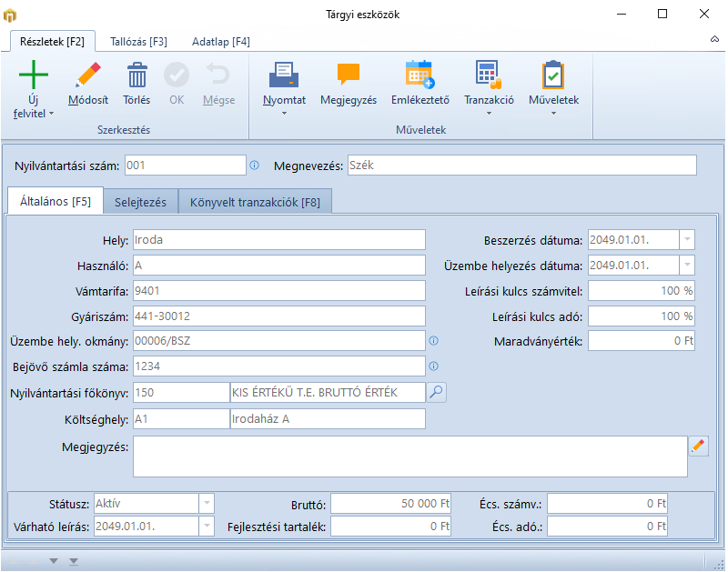Click the Tranzakció calculator icon
The height and width of the screenshot is (572, 728).
489,75
